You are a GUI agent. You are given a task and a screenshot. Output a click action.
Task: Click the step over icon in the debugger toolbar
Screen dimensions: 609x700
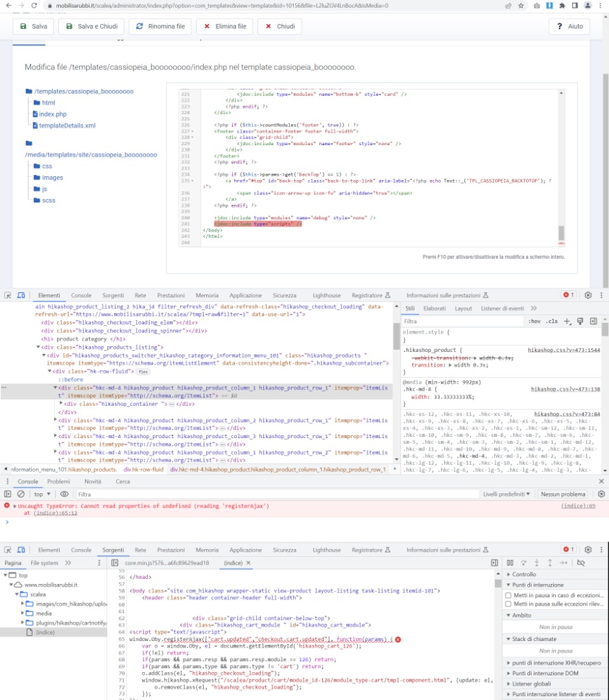coord(523,563)
